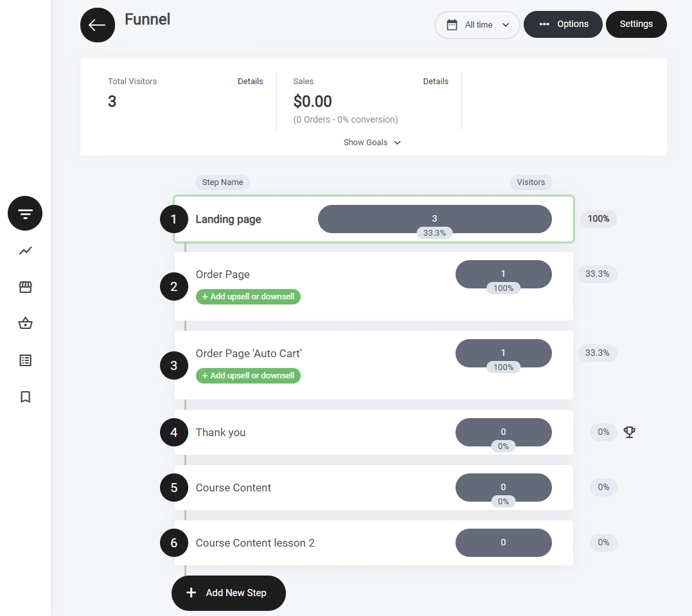This screenshot has height=616, width=692.
Task: Click the trophy goal icon
Action: coord(629,432)
